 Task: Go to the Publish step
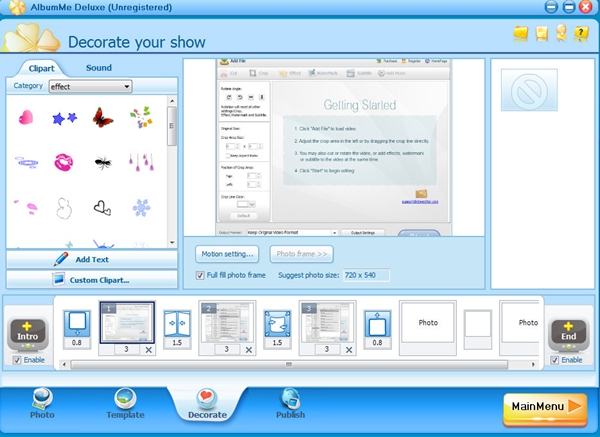(290, 404)
